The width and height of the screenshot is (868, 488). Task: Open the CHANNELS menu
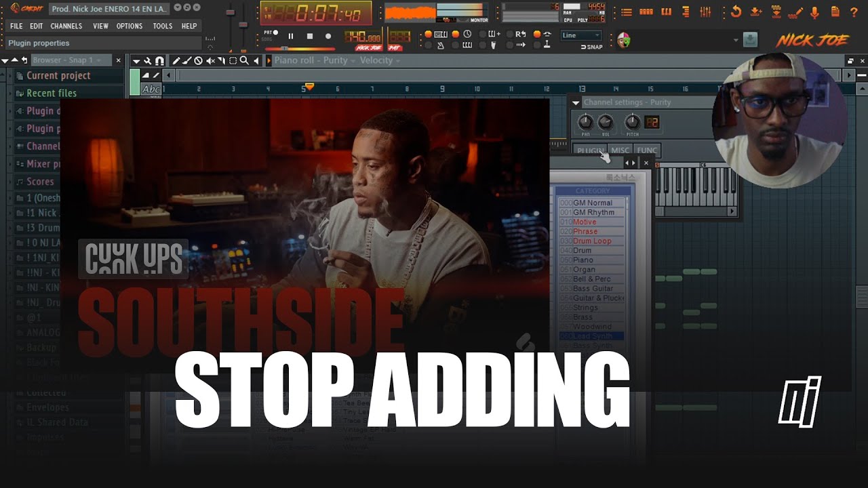click(66, 26)
